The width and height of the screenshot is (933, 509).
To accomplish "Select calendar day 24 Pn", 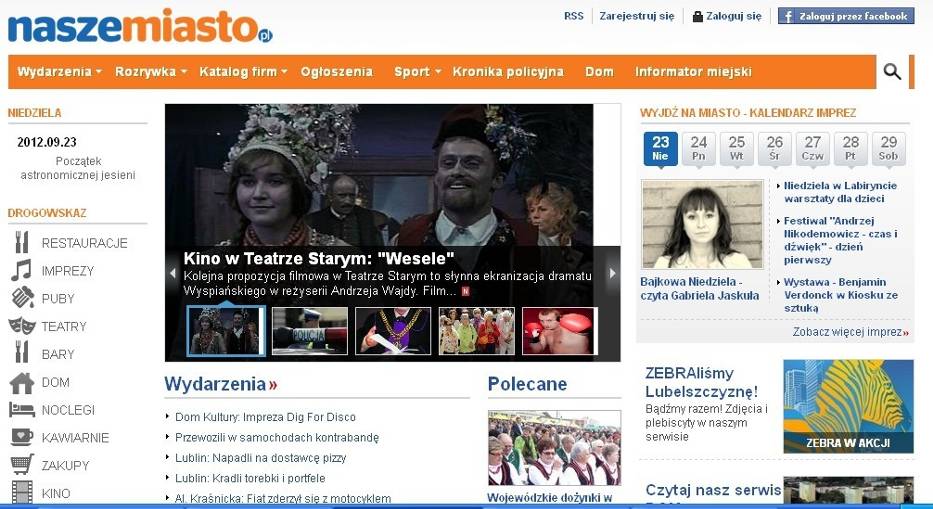I will pyautogui.click(x=699, y=148).
